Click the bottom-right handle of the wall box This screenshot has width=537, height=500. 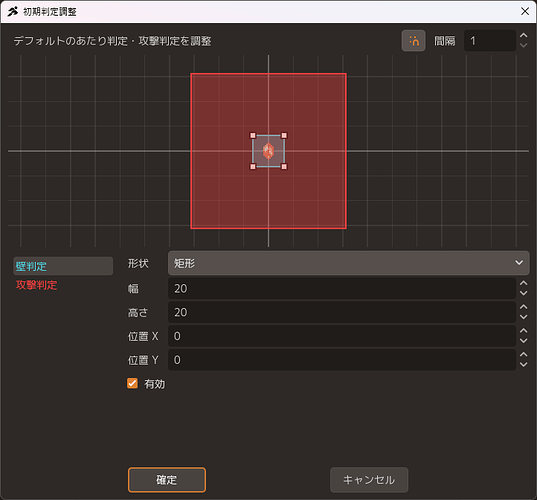pyautogui.click(x=284, y=166)
